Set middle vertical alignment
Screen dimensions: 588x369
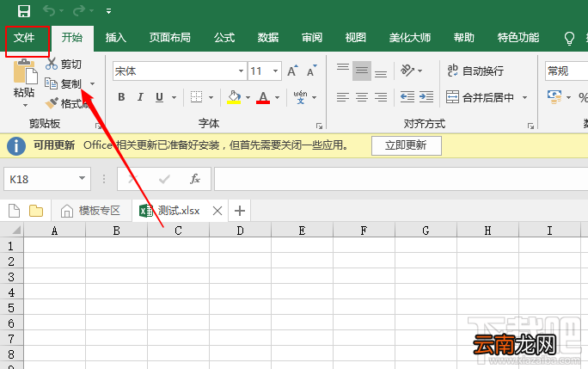click(x=362, y=71)
